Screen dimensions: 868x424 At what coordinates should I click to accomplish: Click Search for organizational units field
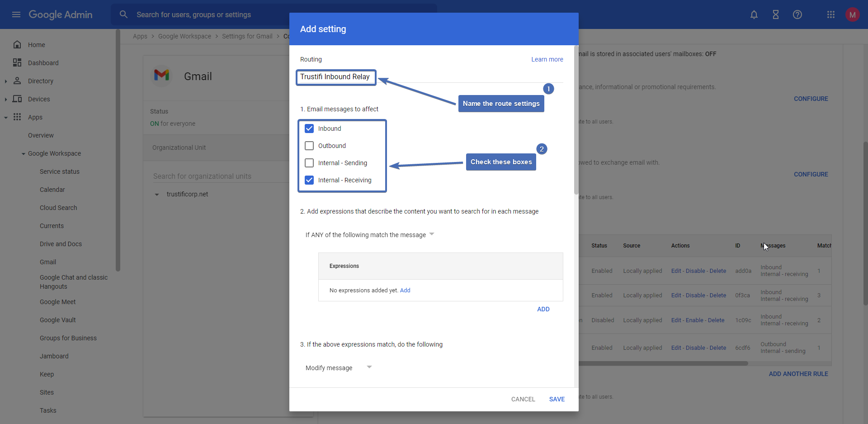click(x=221, y=176)
